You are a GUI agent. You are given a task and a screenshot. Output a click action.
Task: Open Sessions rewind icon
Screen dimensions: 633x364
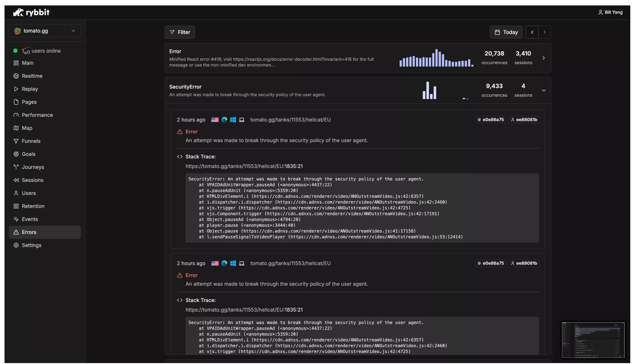(x=16, y=180)
